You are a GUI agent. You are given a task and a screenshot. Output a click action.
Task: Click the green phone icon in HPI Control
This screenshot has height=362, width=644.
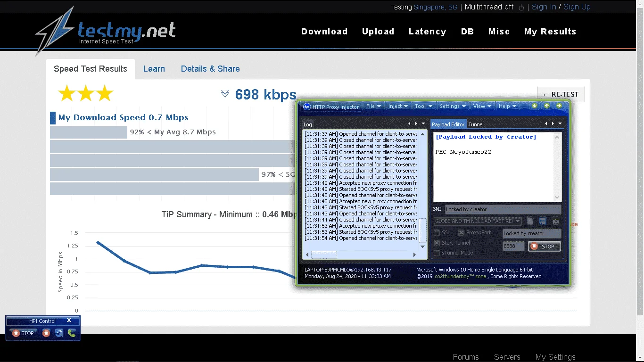[x=72, y=333]
